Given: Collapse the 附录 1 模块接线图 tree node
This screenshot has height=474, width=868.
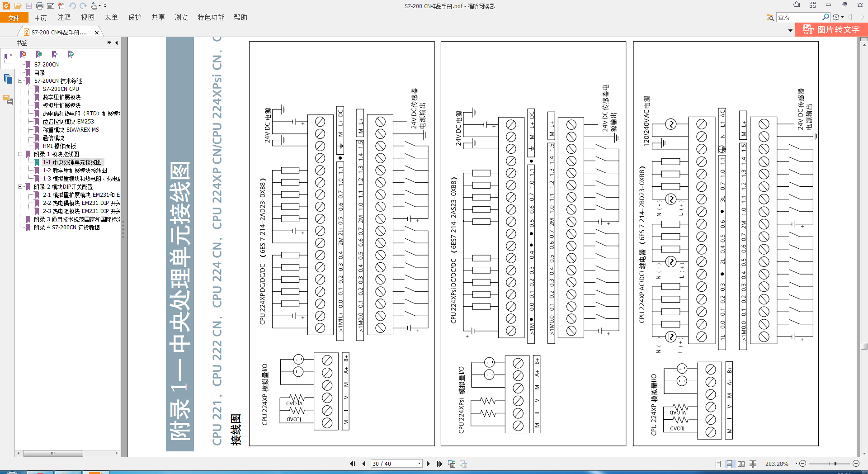Looking at the screenshot, I should (x=20, y=154).
